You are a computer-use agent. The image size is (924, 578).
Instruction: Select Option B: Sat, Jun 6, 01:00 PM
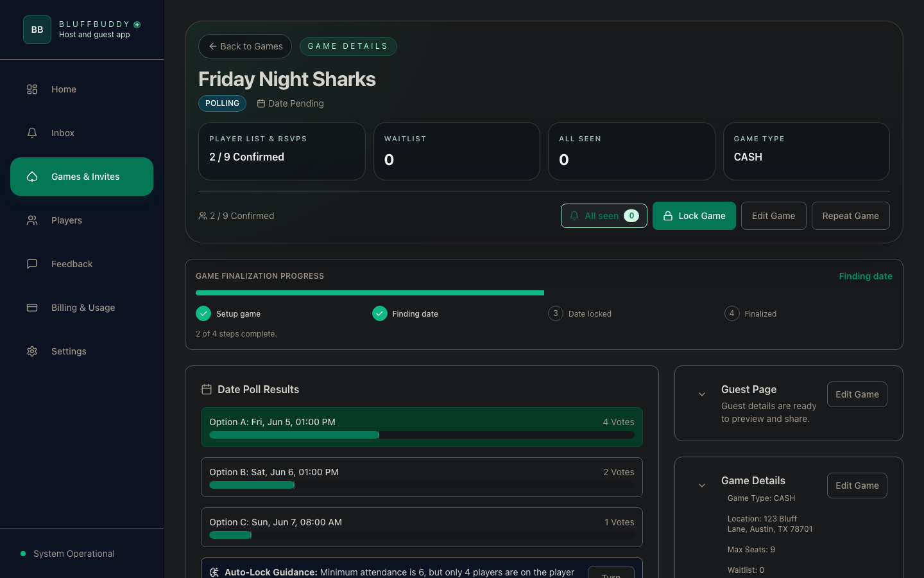click(422, 477)
